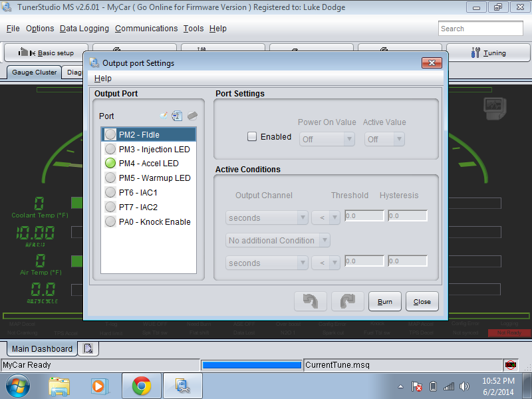Click the new dashboard tab icon
Screen dimensions: 532x399
pos(88,348)
